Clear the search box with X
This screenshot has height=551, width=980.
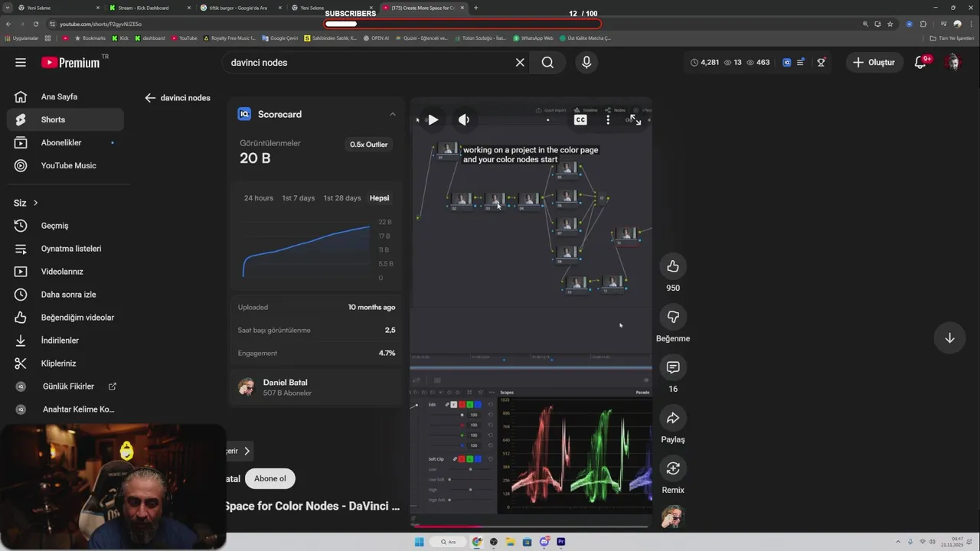(520, 62)
